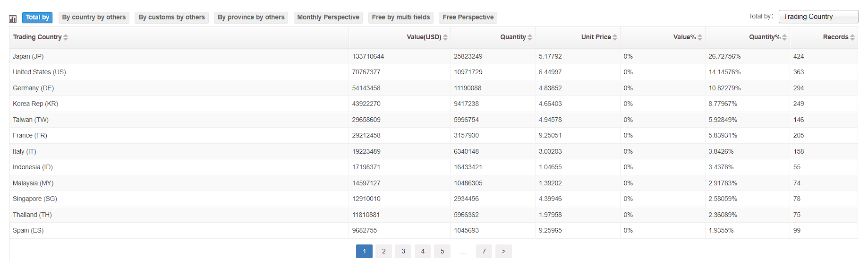Click unit price 4.66403 for Korea

pos(550,104)
